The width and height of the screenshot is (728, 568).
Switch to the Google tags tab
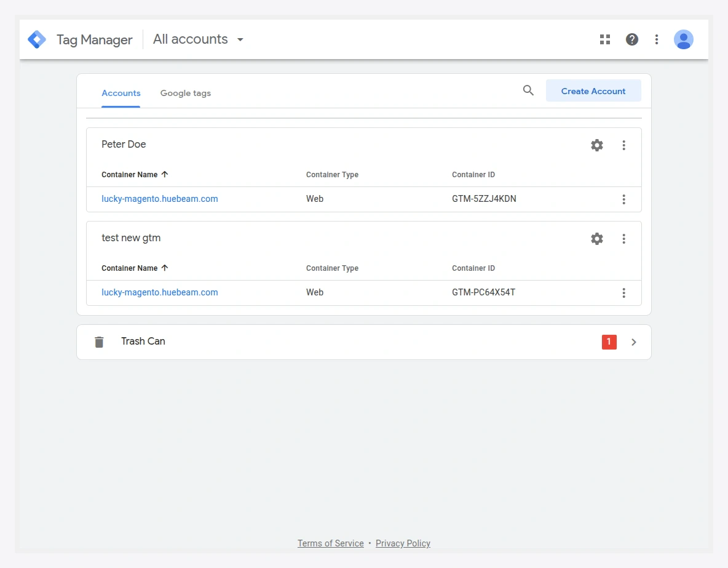click(185, 93)
